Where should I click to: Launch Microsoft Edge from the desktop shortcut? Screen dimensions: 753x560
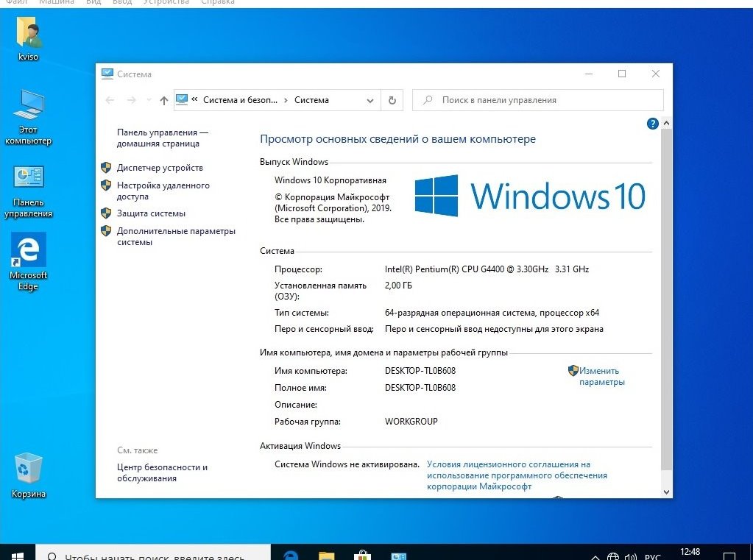point(28,262)
